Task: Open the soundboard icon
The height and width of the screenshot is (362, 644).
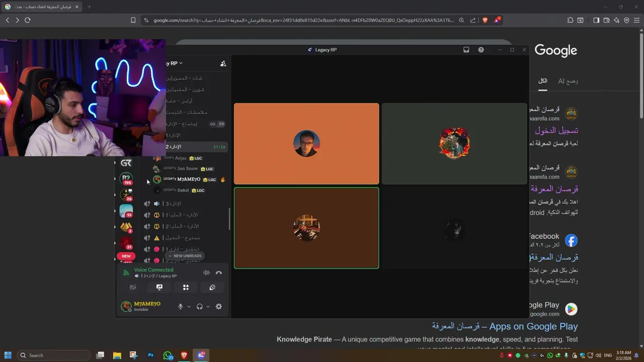Action: (x=212, y=288)
